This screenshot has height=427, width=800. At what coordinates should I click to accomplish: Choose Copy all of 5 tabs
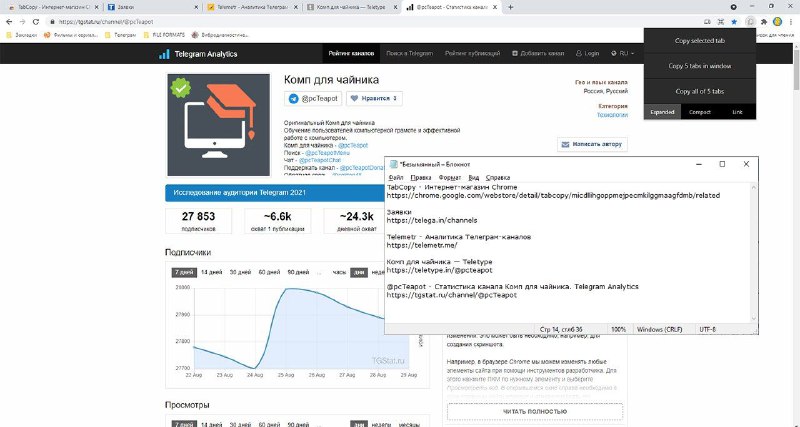pyautogui.click(x=699, y=91)
